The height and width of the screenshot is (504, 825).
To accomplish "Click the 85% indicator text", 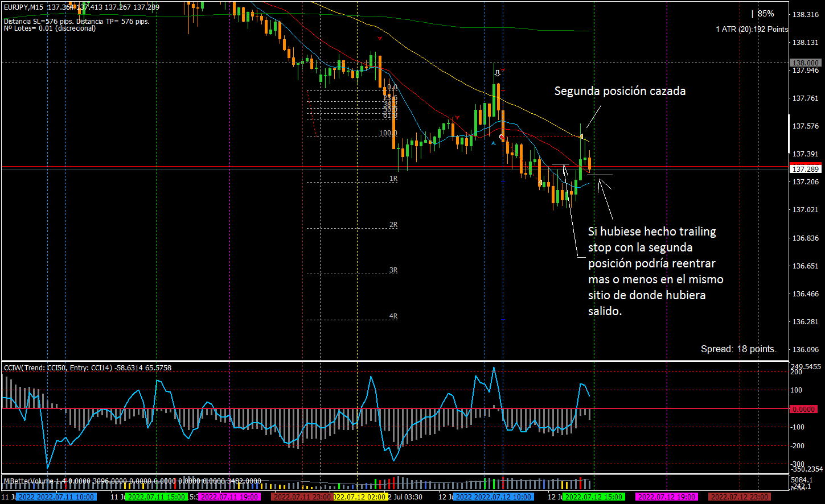I will coord(765,14).
